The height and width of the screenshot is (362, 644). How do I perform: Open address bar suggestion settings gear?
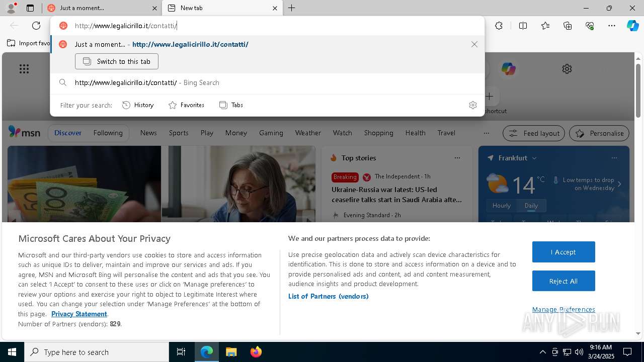tap(472, 105)
